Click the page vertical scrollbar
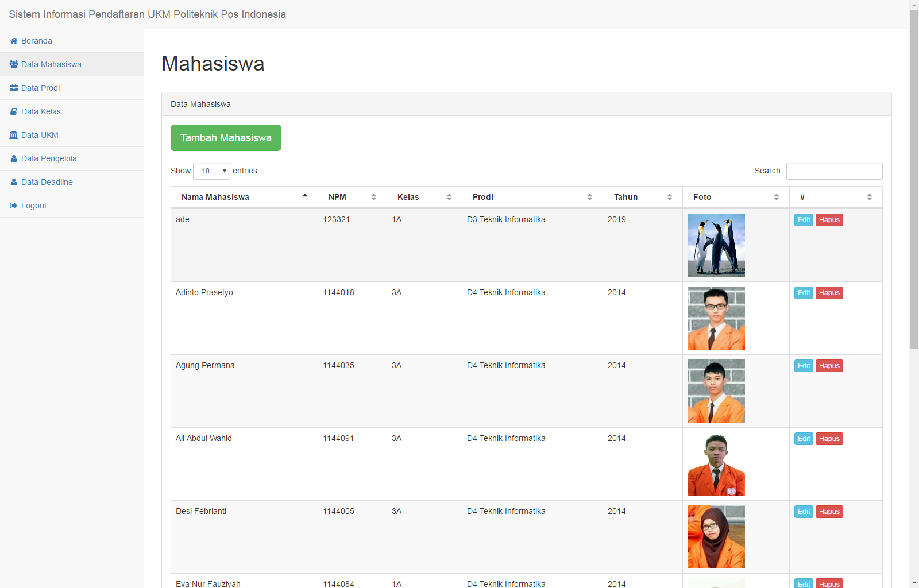This screenshot has height=588, width=919. [x=914, y=179]
